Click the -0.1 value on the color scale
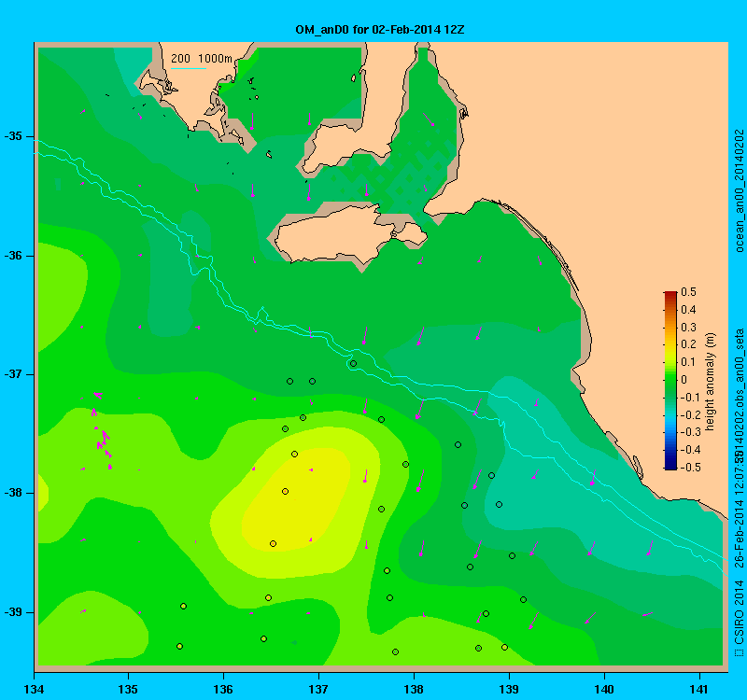Screen dimensions: 747x700 (689, 398)
